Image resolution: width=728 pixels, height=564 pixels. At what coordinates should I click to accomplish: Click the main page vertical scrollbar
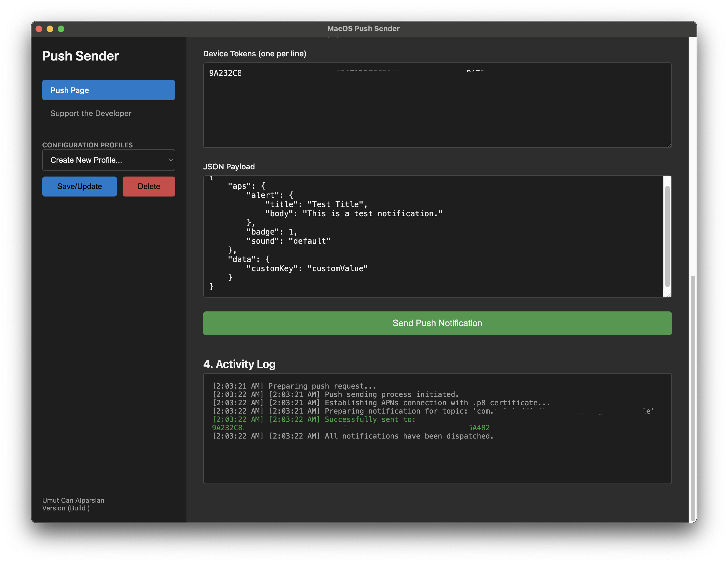(x=693, y=399)
